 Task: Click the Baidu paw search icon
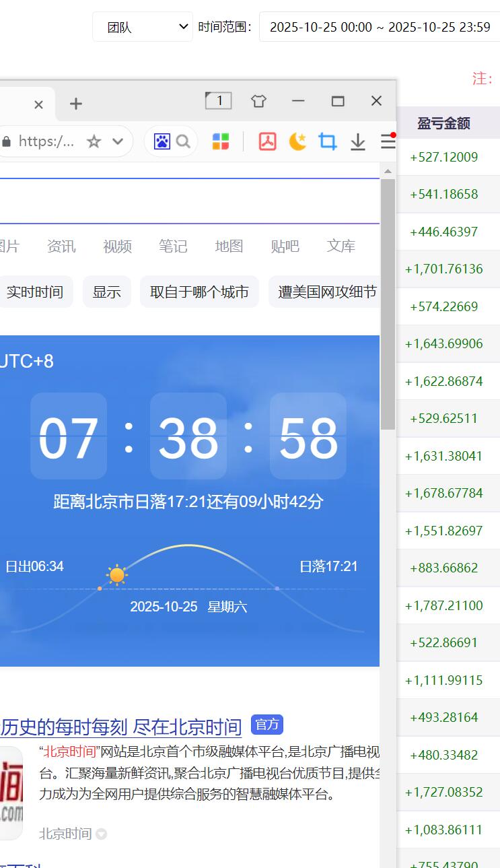pos(162,141)
